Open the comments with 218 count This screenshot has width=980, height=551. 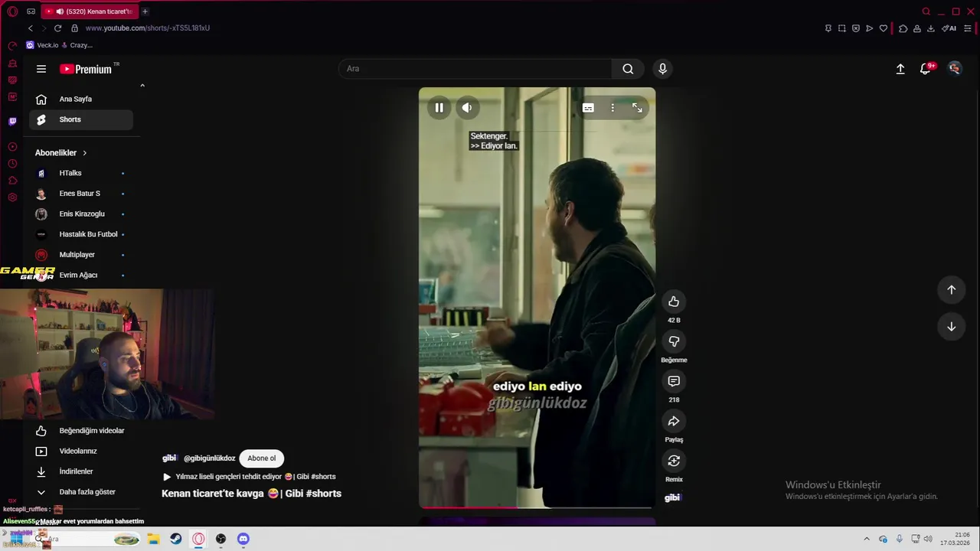pyautogui.click(x=674, y=381)
